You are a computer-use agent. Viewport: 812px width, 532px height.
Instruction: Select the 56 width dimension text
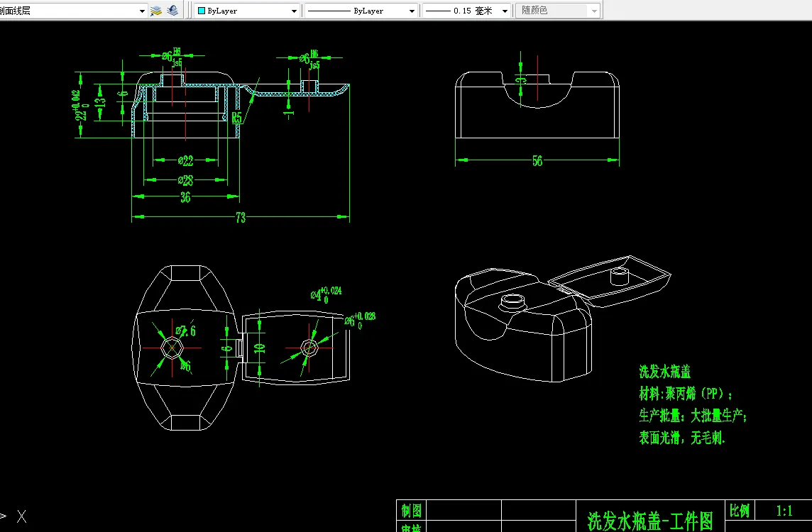tap(537, 161)
